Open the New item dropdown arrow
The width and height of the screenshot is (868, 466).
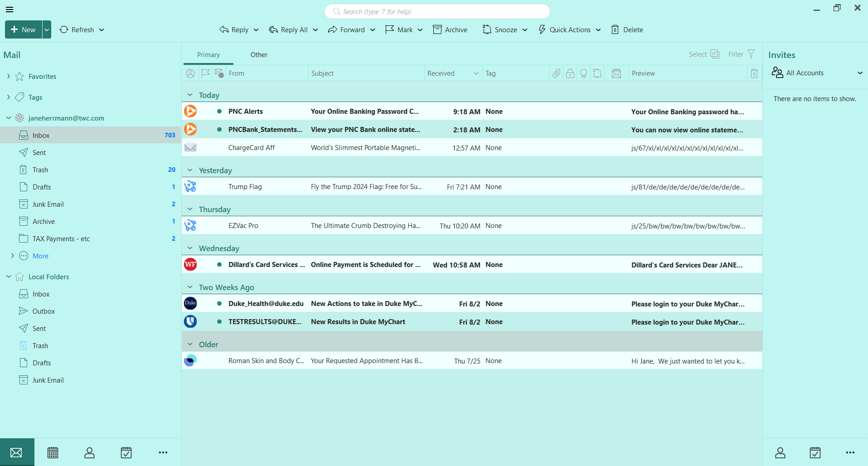pos(47,30)
